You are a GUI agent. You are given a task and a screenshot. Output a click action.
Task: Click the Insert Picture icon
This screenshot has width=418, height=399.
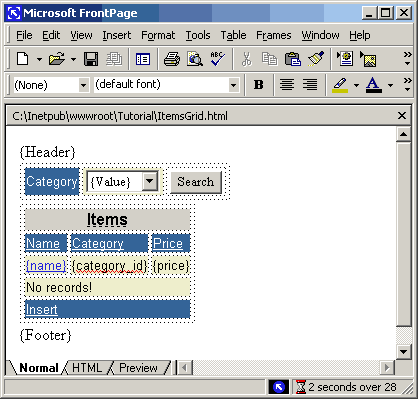pyautogui.click(x=368, y=59)
